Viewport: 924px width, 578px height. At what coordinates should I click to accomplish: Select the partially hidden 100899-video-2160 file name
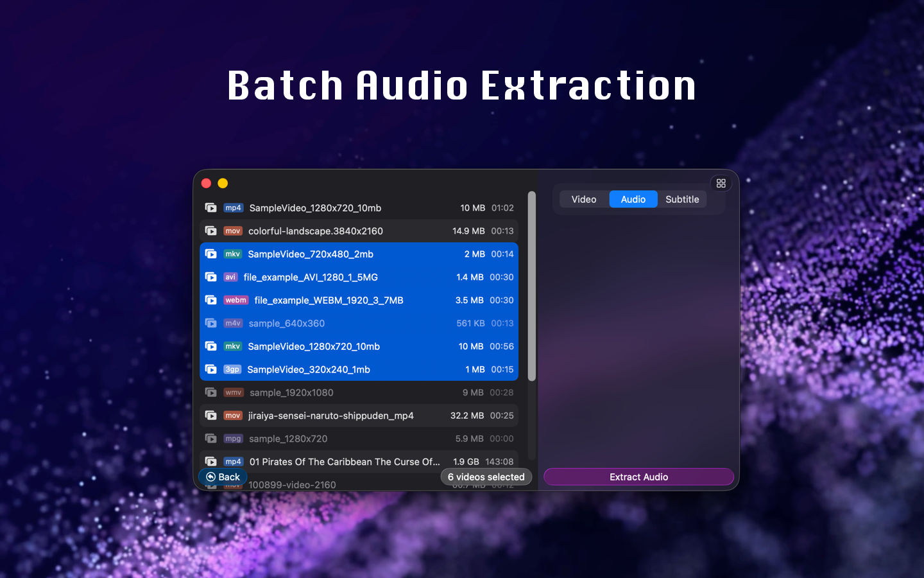pyautogui.click(x=292, y=485)
